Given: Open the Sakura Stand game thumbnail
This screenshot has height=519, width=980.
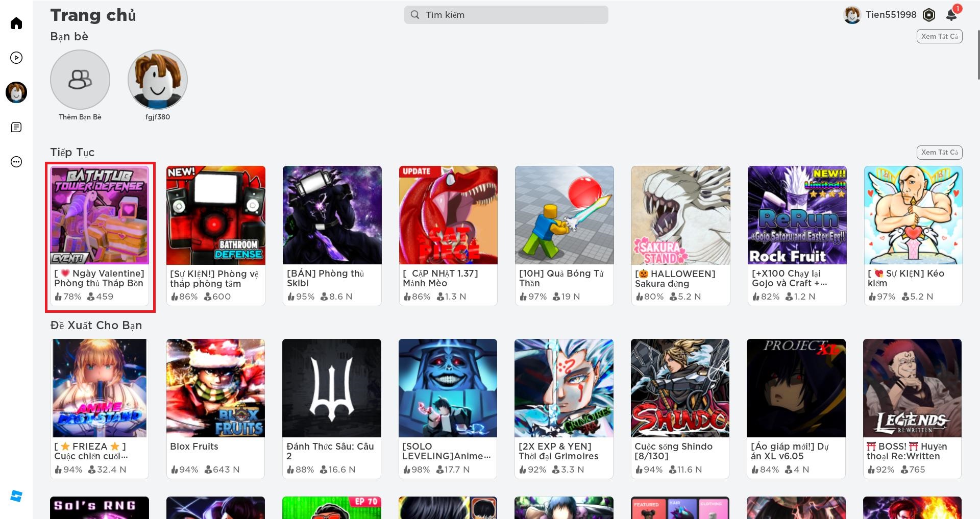Looking at the screenshot, I should 681,215.
